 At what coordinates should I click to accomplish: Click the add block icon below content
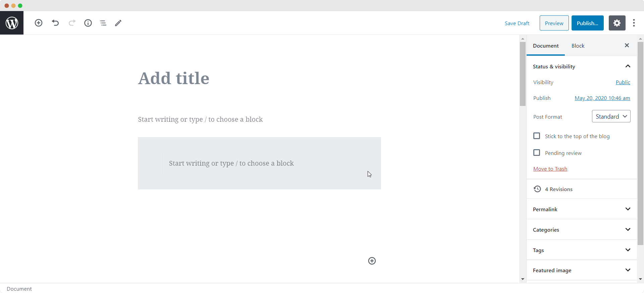pyautogui.click(x=372, y=261)
